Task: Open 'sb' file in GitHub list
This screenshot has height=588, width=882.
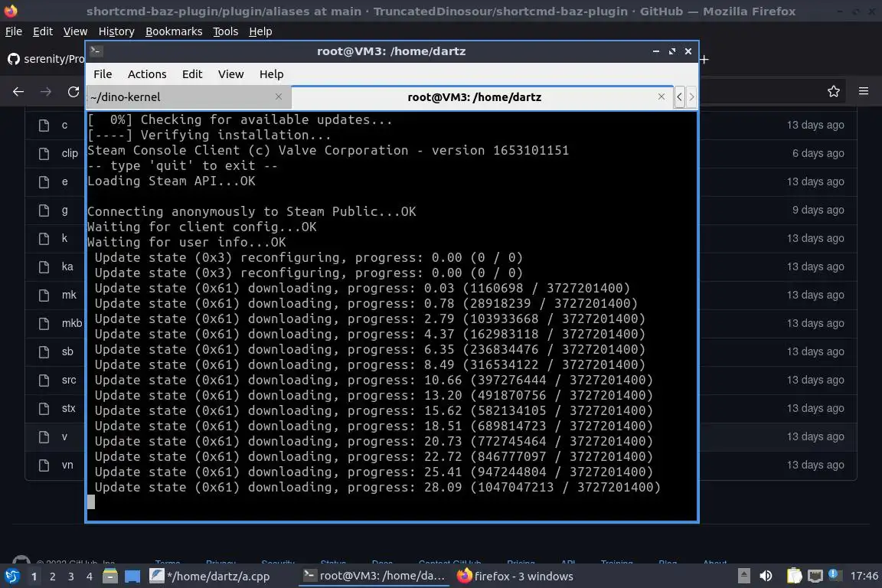Action: click(67, 351)
